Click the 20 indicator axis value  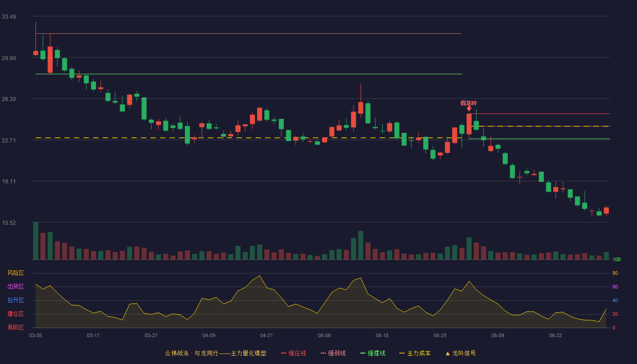[x=615, y=314]
